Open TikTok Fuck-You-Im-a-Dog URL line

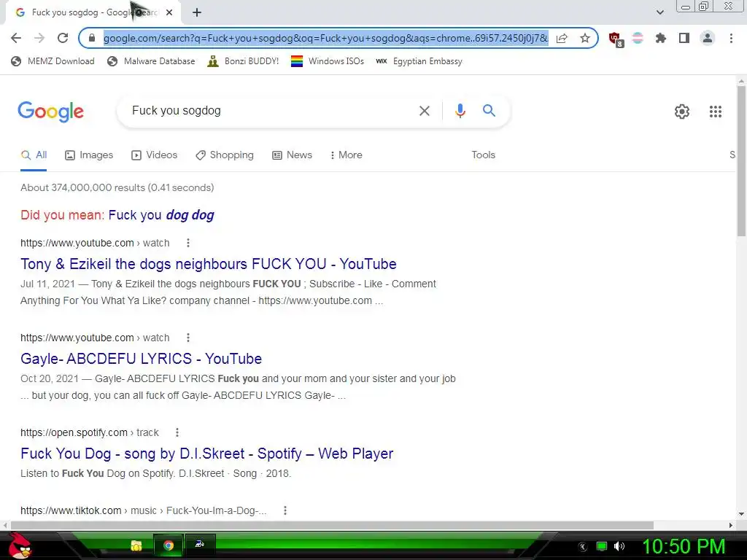144,511
